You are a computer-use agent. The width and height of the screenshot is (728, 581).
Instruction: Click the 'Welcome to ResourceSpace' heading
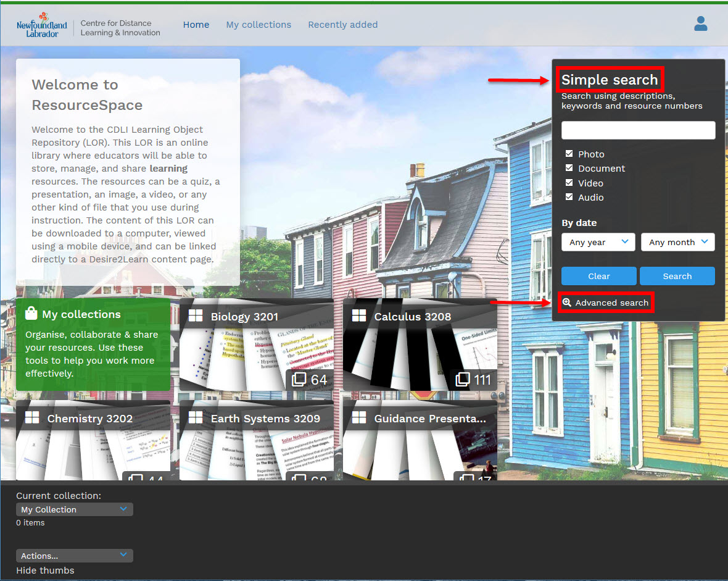[x=87, y=95]
